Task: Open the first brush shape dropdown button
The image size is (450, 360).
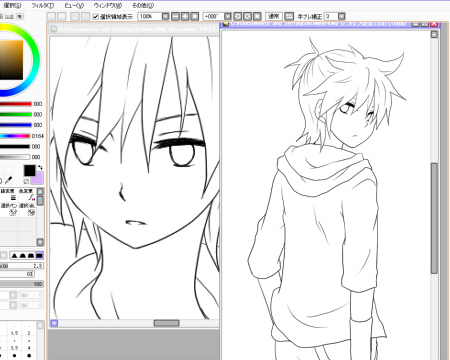Action: pos(13,295)
